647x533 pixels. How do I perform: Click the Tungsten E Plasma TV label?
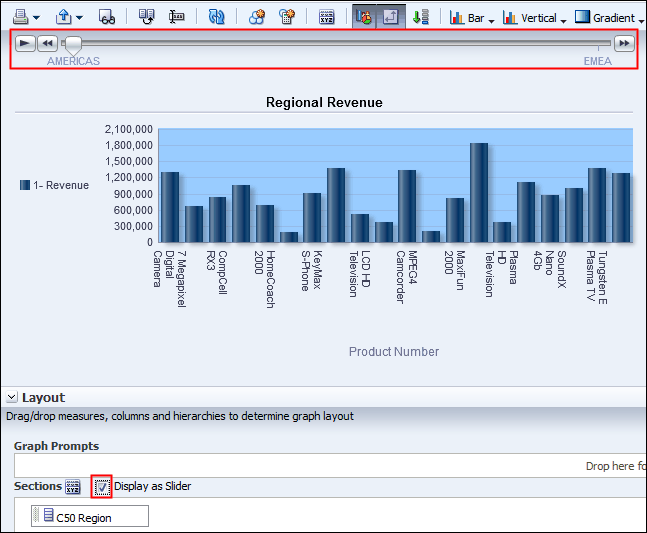coord(597,277)
